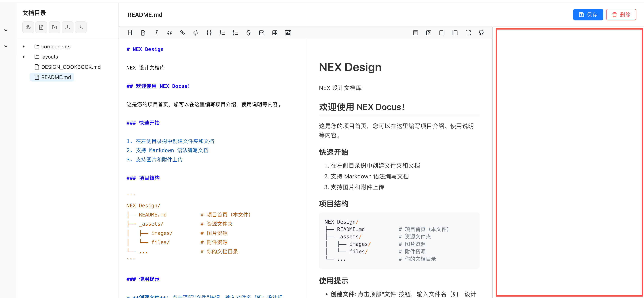
Task: Click the top chevron in the left rail
Action: pos(6,30)
